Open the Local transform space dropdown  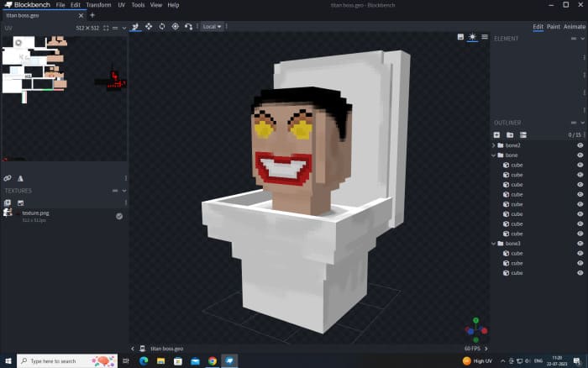(213, 26)
